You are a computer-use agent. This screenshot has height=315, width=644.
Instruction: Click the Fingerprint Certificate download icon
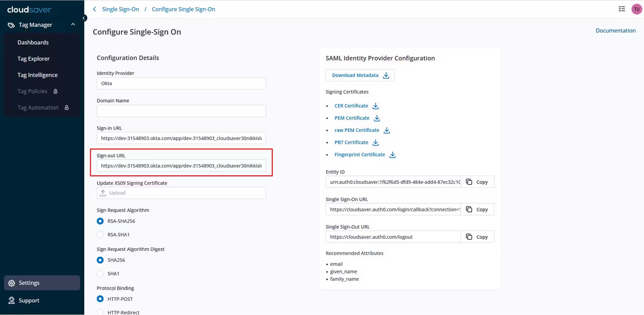392,155
